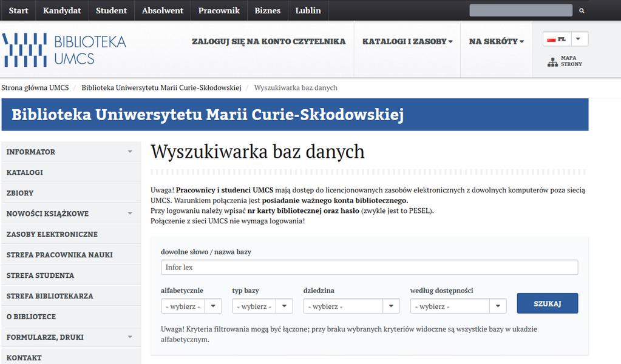Click Zaloguj się na konto czytelnika
Image resolution: width=621 pixels, height=364 pixels.
(x=268, y=41)
